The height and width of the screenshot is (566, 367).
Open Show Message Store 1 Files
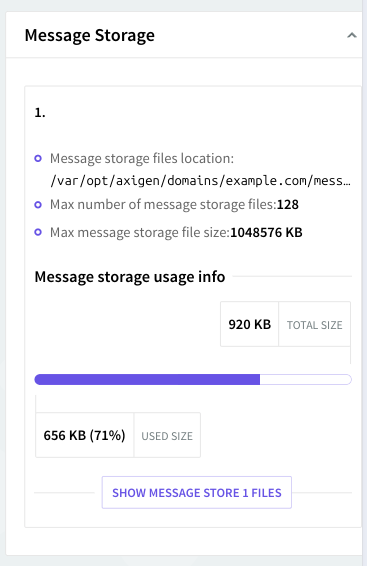(197, 492)
